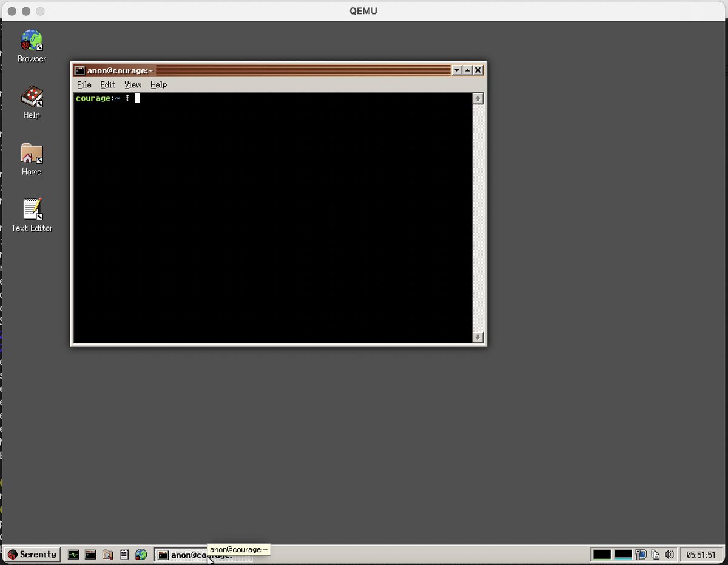Screen dimensions: 728x565
Task: Click the terminal window title bar icon
Action: (x=79, y=70)
